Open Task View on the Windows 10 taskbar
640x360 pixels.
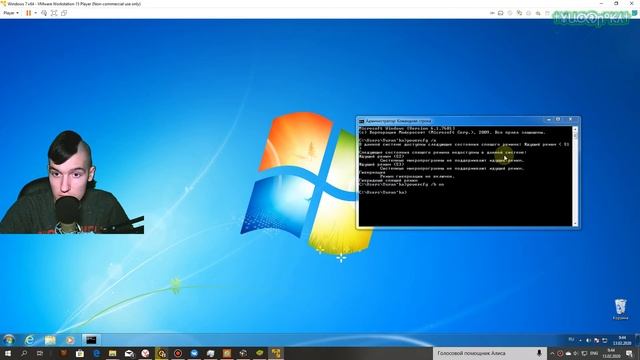40,353
